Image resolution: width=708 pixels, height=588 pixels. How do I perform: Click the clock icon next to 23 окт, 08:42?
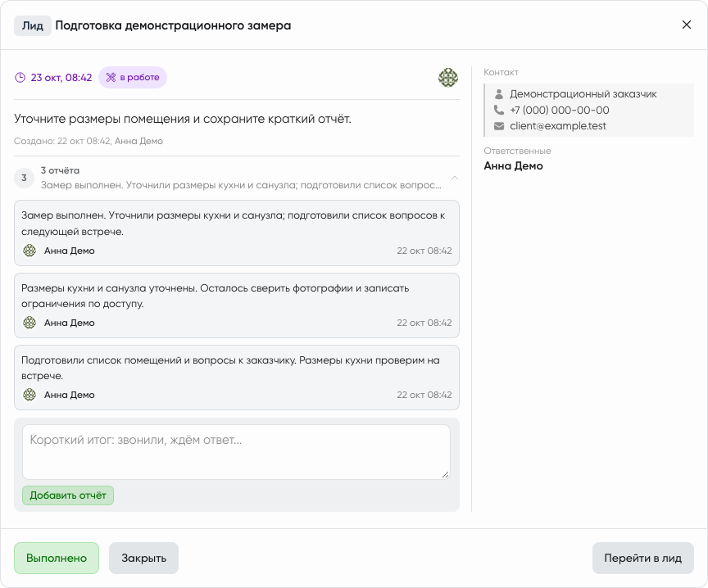20,78
